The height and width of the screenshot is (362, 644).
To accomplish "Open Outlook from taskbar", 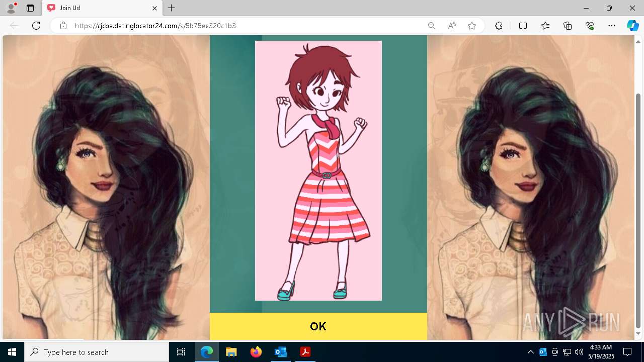I will tap(280, 352).
